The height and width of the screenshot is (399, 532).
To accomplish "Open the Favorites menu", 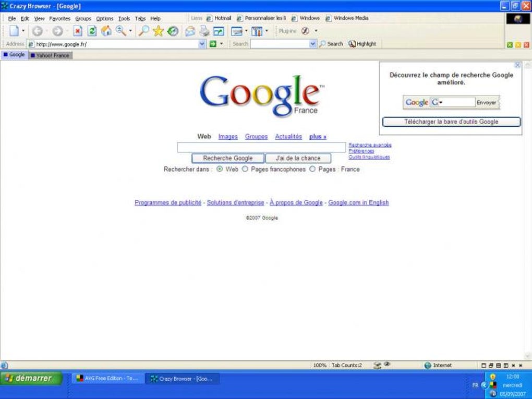I will [59, 18].
